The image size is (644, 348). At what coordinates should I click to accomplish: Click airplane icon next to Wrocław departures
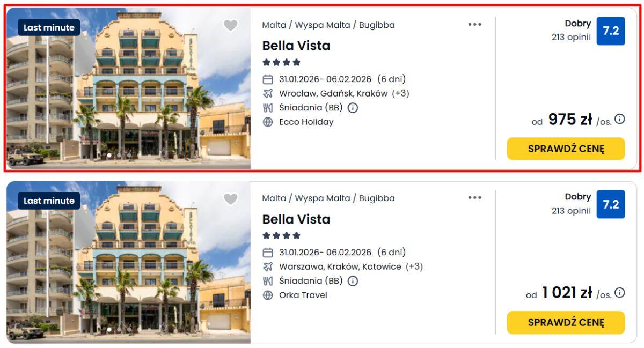(x=268, y=93)
